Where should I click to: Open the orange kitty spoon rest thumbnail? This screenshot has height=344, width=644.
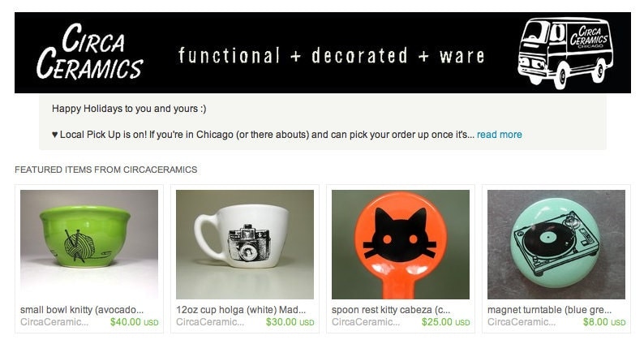tap(401, 244)
